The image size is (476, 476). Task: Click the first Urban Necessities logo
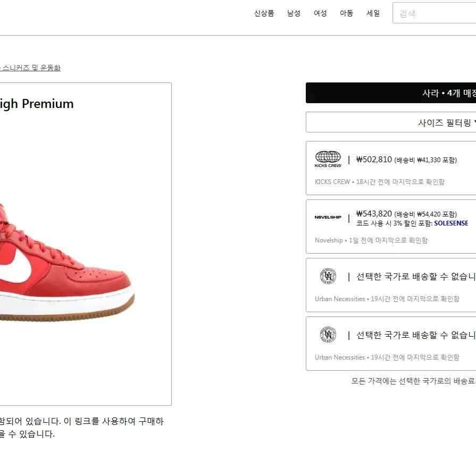click(328, 276)
